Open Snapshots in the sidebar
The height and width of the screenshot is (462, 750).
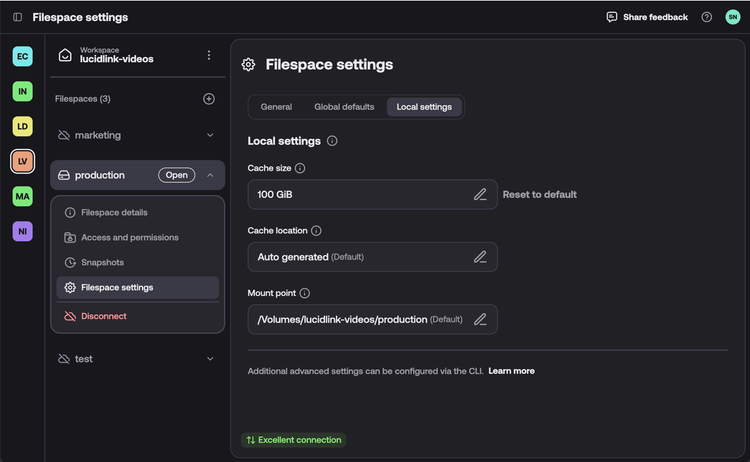138,262
